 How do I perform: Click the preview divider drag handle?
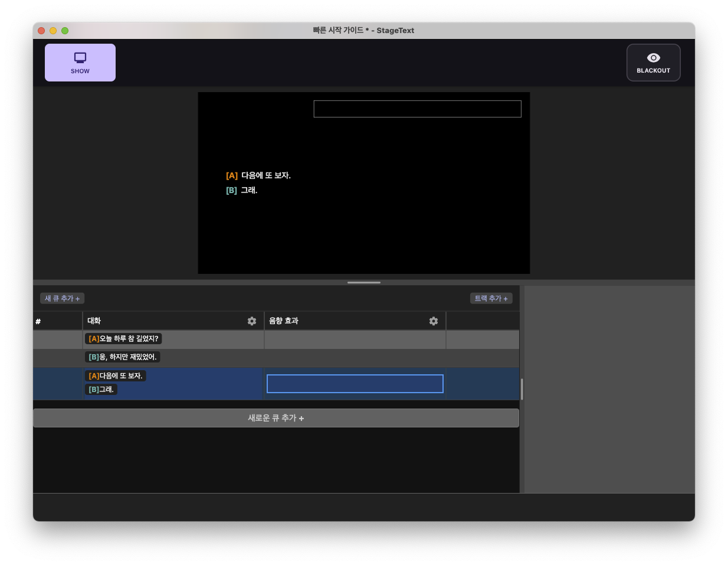(x=363, y=283)
